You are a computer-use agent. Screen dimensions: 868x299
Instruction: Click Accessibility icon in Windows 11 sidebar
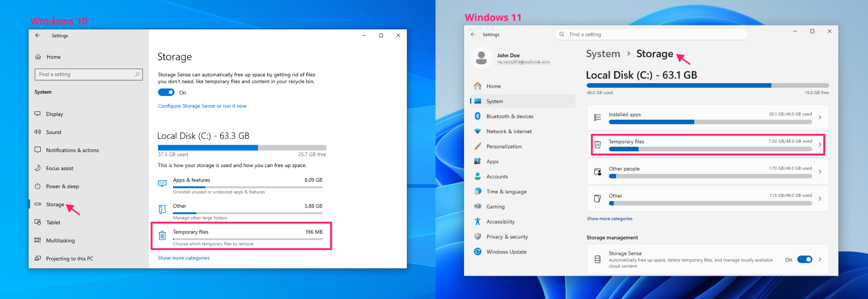pos(478,221)
